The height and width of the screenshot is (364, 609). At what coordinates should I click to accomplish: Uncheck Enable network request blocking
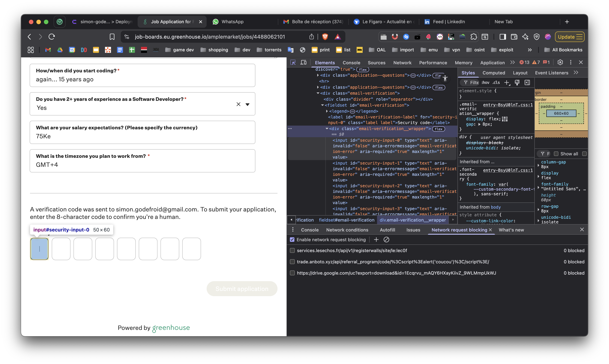click(x=292, y=240)
